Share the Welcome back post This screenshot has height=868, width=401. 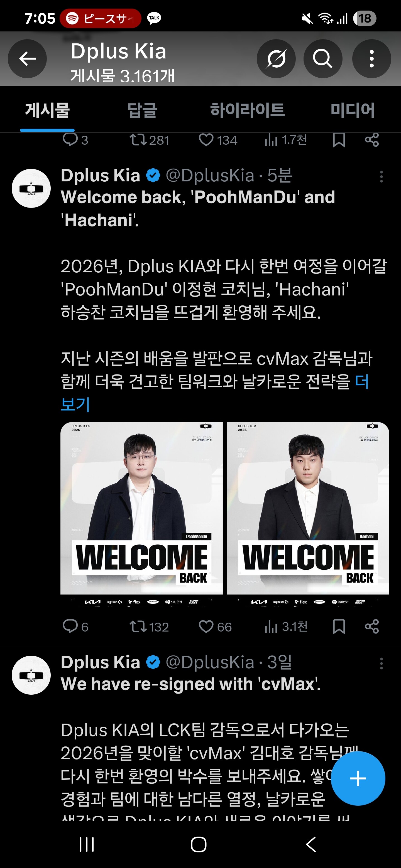tap(372, 627)
